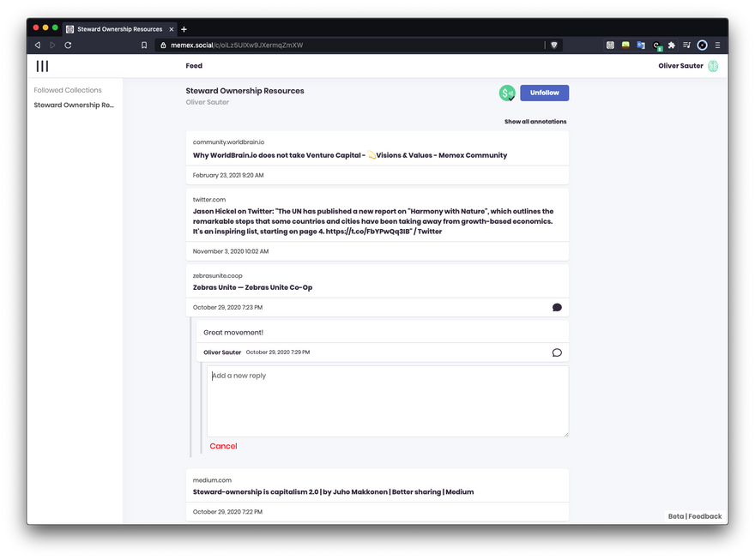Screen dimensions: 755x560
Task: Open the WorldBrain.io Venture Capital article link
Action: tap(349, 155)
